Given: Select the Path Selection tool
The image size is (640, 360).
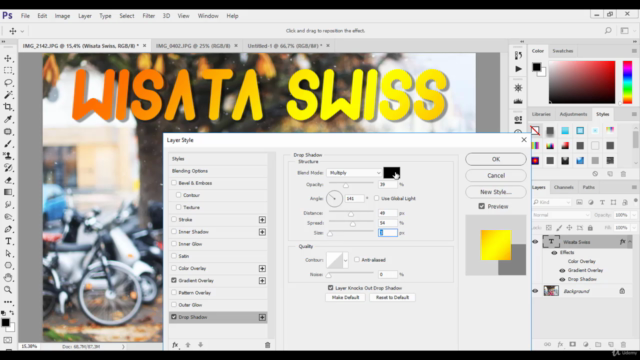Looking at the screenshot, I should point(8,253).
